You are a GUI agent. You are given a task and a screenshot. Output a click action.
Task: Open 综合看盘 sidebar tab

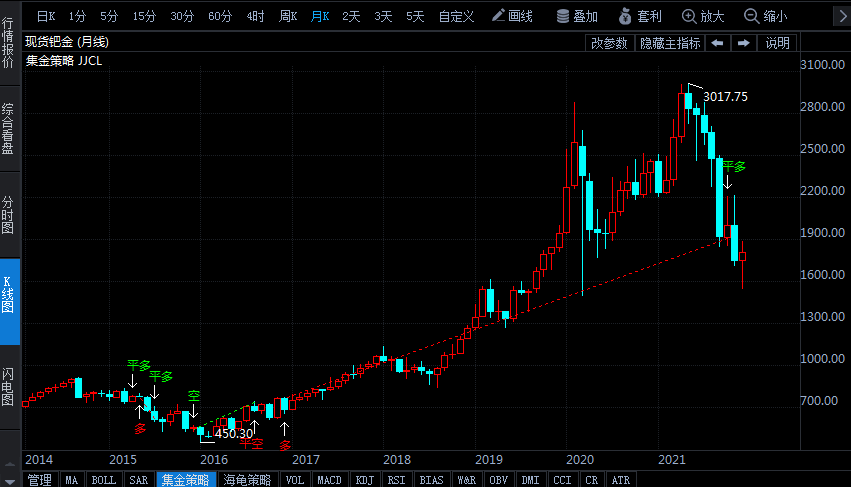coord(8,129)
